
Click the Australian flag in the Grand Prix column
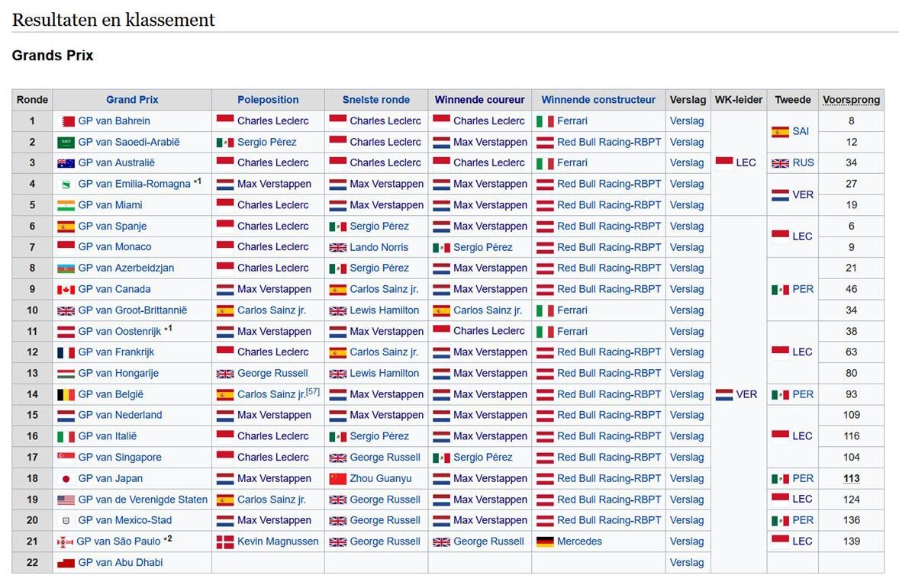click(66, 163)
